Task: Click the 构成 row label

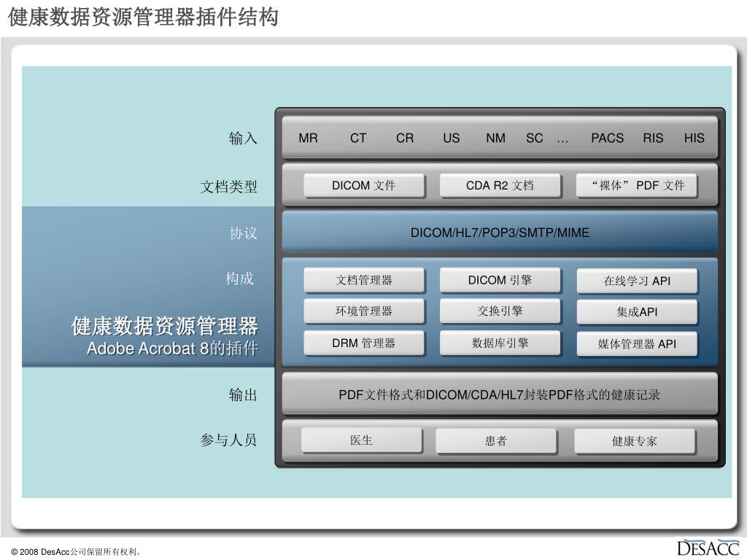Action: (239, 278)
